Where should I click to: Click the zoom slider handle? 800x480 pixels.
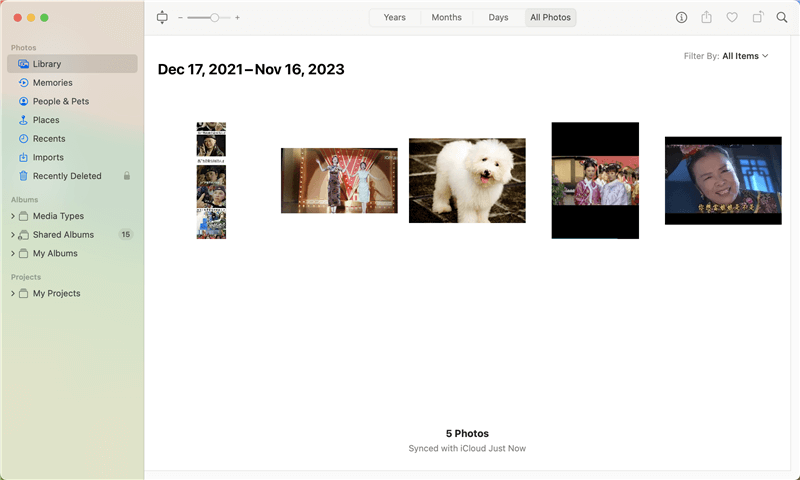214,17
